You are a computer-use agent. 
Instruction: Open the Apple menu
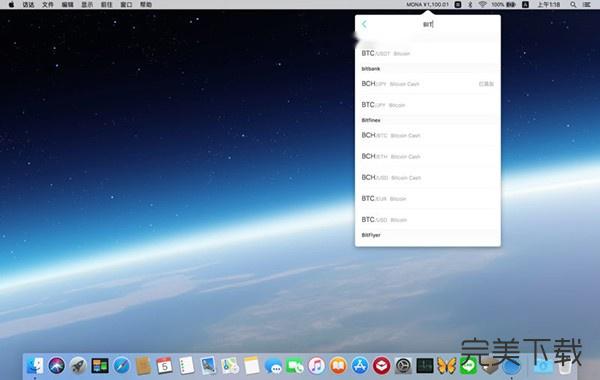[x=11, y=5]
